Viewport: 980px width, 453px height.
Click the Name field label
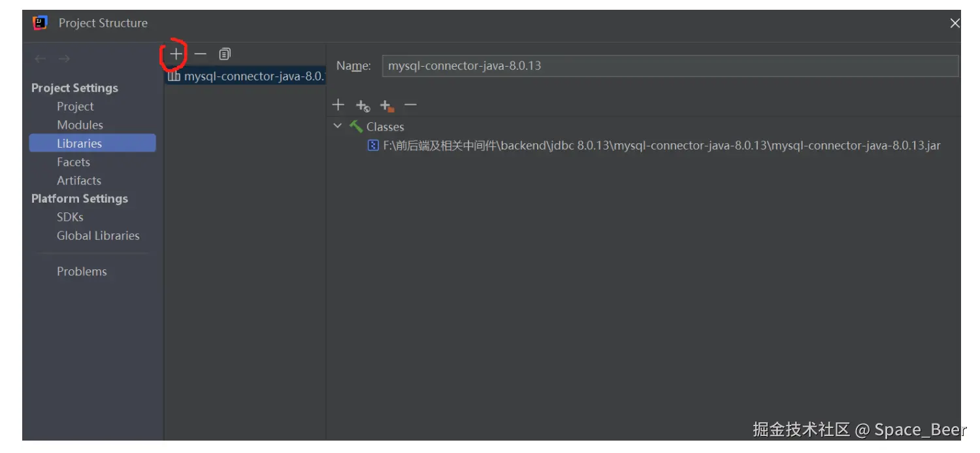[353, 66]
